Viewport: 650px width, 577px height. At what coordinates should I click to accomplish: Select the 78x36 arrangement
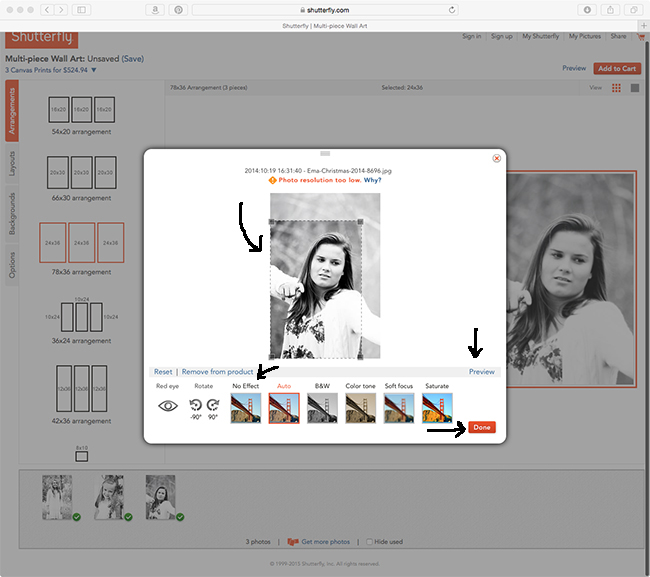(x=82, y=249)
